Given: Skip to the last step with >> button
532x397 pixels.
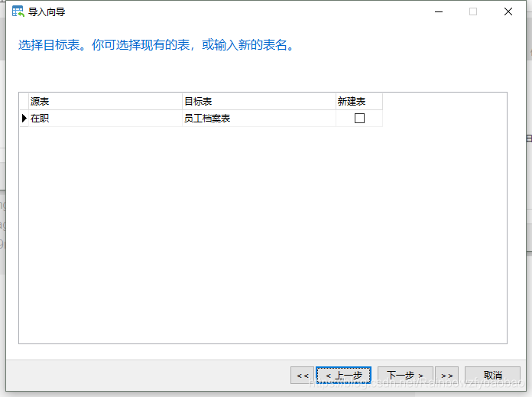Looking at the screenshot, I should [447, 376].
